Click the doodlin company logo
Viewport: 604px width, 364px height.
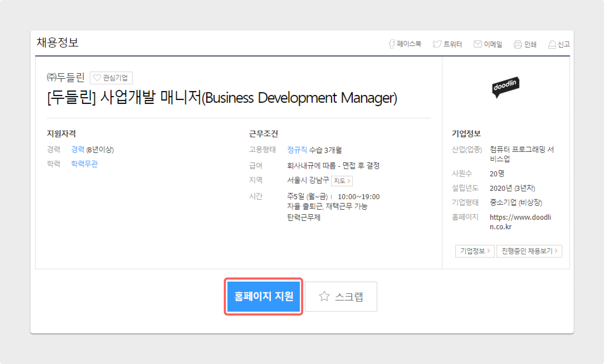tap(505, 87)
